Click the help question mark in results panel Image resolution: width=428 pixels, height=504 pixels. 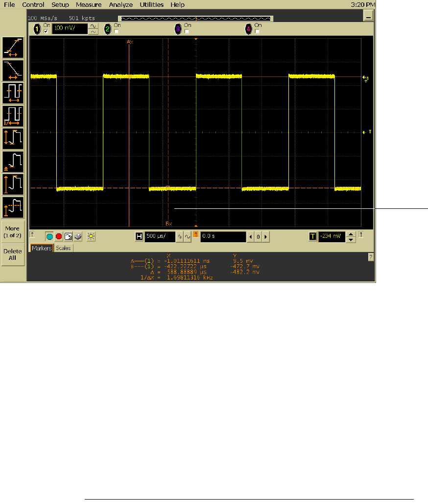pyautogui.click(x=371, y=257)
